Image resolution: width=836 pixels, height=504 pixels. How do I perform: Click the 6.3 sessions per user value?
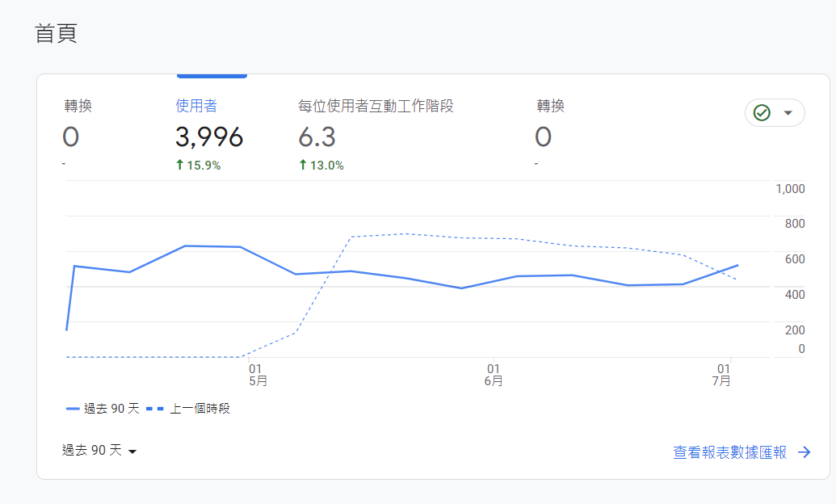[x=317, y=137]
